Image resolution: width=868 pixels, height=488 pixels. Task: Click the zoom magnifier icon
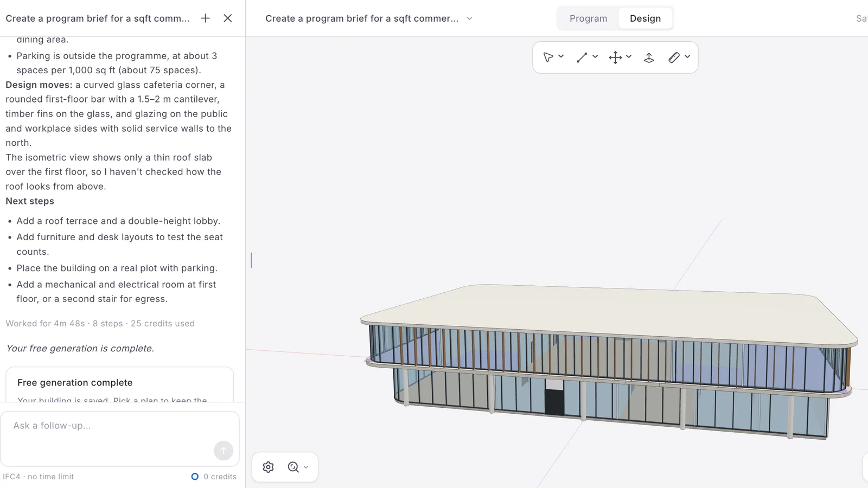coord(293,467)
